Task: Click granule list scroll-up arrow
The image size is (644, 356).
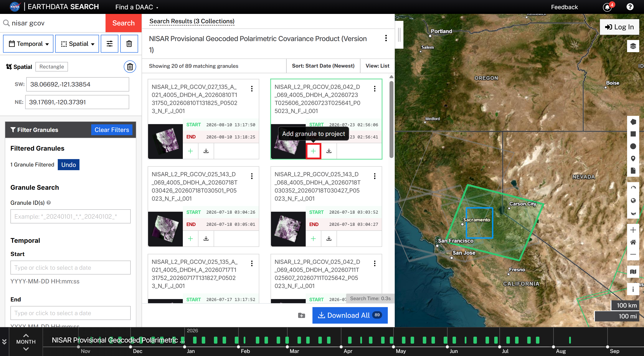Action: 391,77
